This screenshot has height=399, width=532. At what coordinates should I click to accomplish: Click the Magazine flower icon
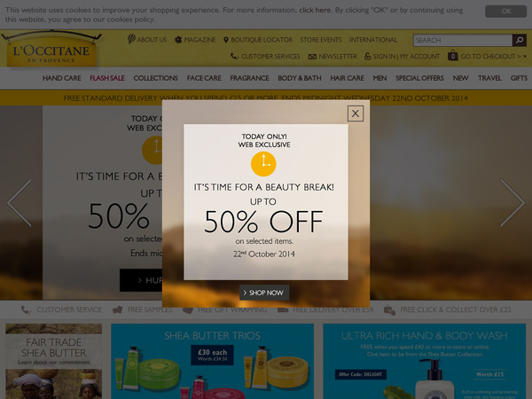(x=178, y=40)
